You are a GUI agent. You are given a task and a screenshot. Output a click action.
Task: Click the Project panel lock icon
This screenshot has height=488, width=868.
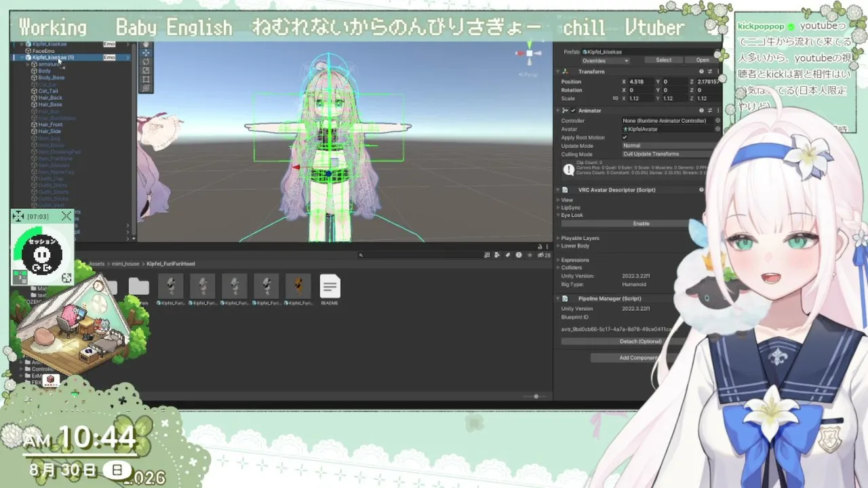(540, 247)
